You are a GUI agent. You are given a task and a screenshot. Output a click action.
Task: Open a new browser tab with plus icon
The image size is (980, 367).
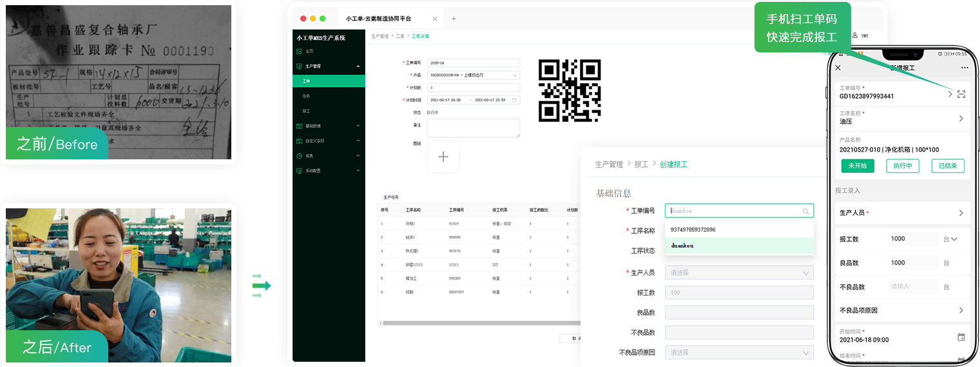tap(454, 19)
